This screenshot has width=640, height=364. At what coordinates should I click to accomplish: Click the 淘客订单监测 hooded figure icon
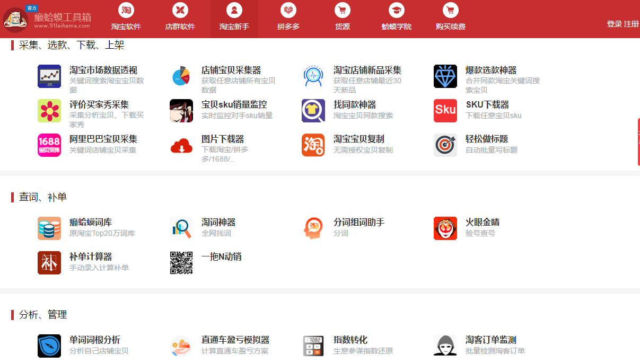pos(445,346)
